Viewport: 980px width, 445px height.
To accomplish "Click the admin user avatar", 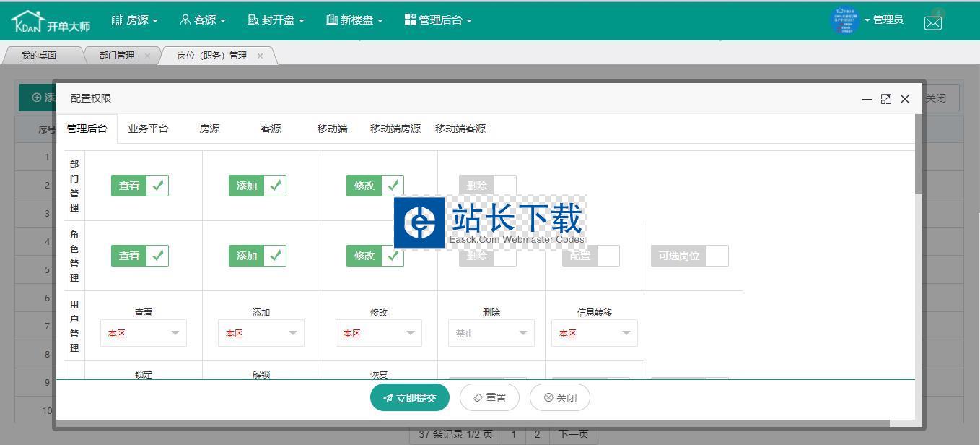I will 844,21.
